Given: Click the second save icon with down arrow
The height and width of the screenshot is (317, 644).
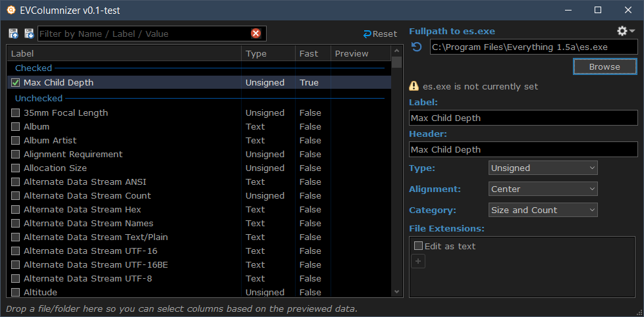Looking at the screenshot, I should click(29, 34).
